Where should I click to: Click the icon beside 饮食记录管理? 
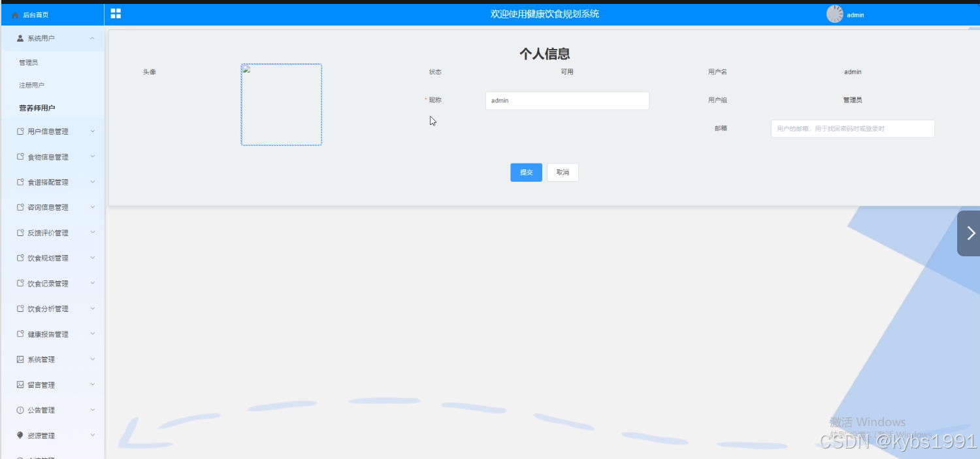20,284
